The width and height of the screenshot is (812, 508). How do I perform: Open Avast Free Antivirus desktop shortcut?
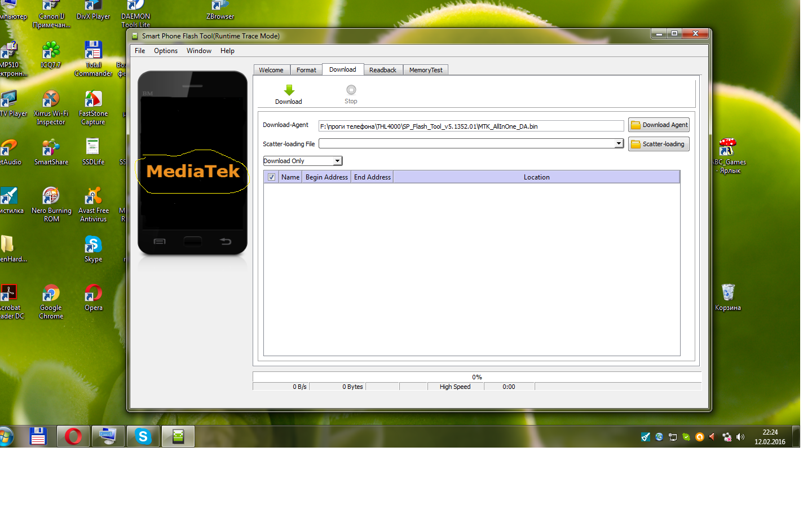click(93, 197)
